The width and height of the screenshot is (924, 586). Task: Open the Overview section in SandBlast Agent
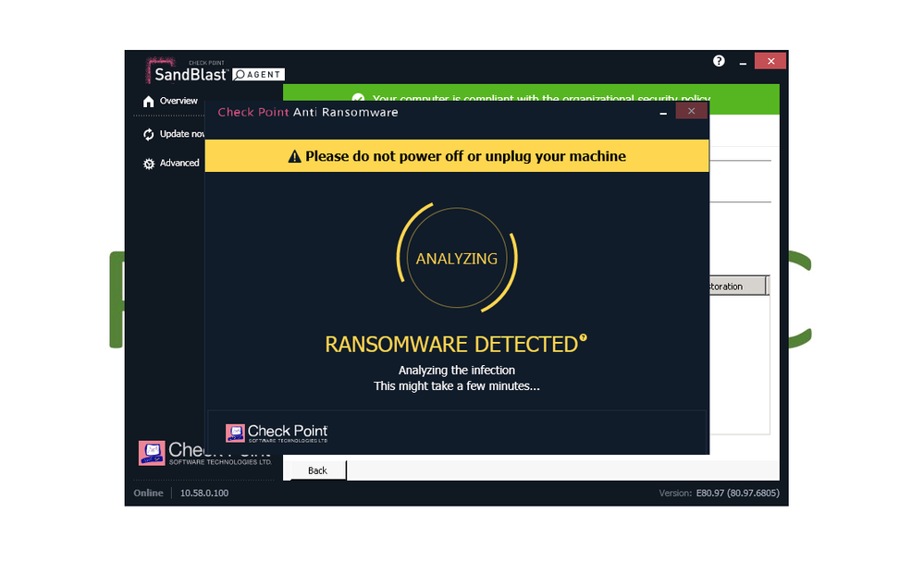pos(169,101)
